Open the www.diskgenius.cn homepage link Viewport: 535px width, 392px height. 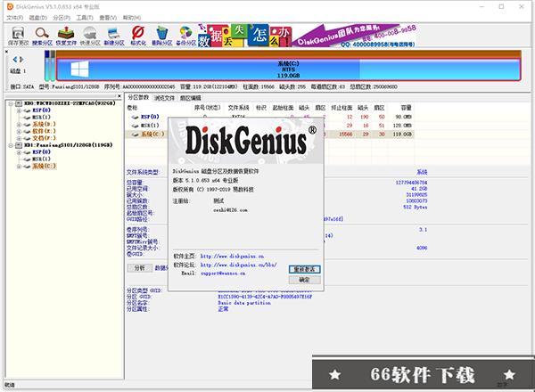click(232, 256)
